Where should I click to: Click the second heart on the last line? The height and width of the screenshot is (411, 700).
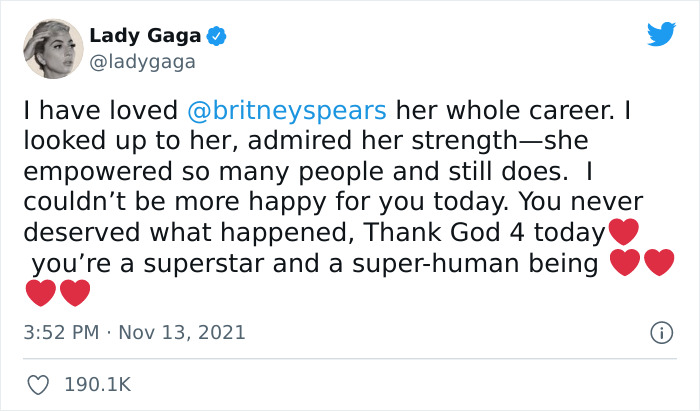click(x=75, y=294)
